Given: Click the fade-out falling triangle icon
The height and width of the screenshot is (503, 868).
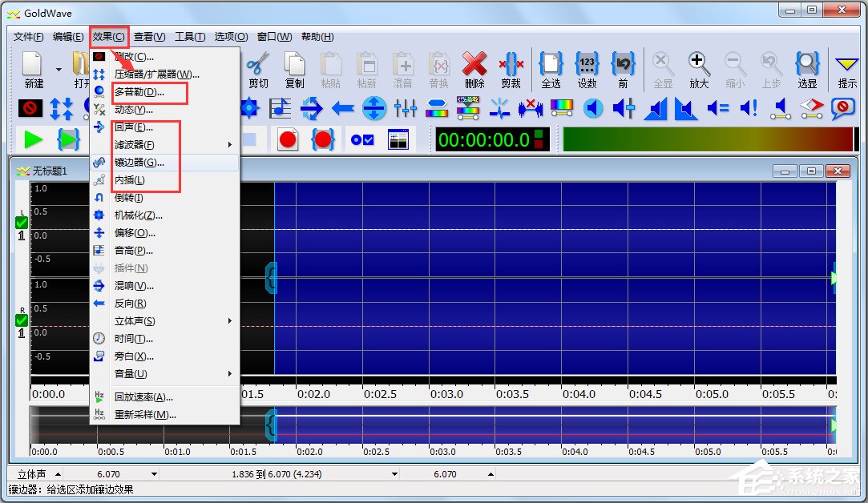Looking at the screenshot, I should tap(686, 108).
